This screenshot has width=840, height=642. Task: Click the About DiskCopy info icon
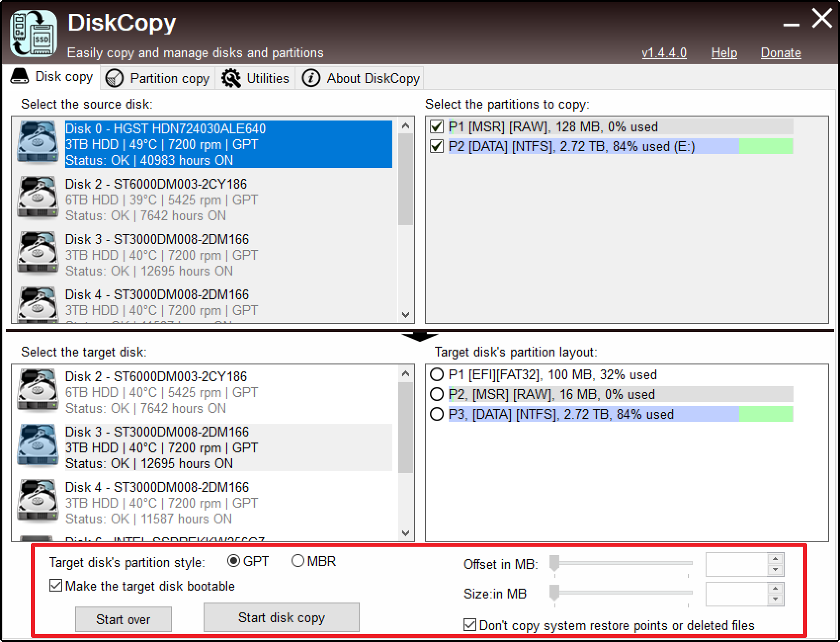pyautogui.click(x=311, y=78)
